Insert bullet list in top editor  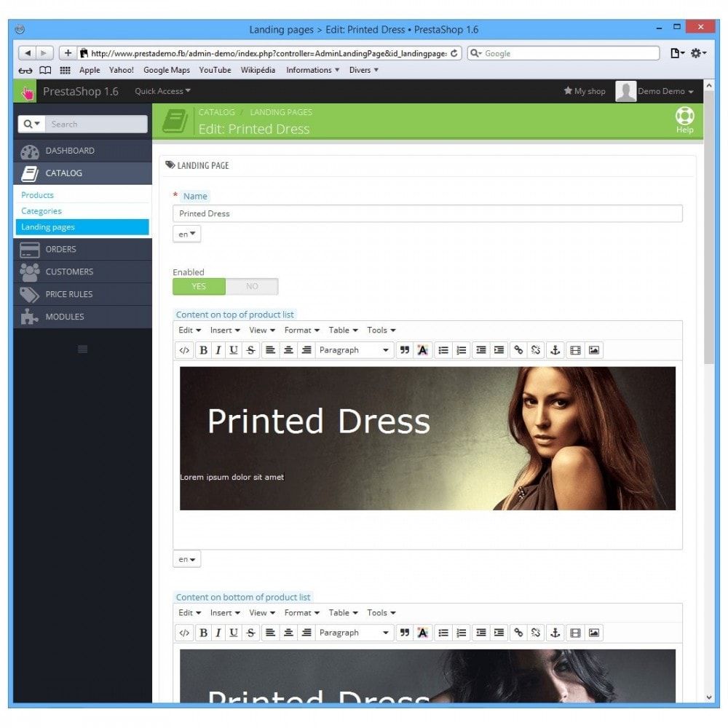(x=443, y=350)
